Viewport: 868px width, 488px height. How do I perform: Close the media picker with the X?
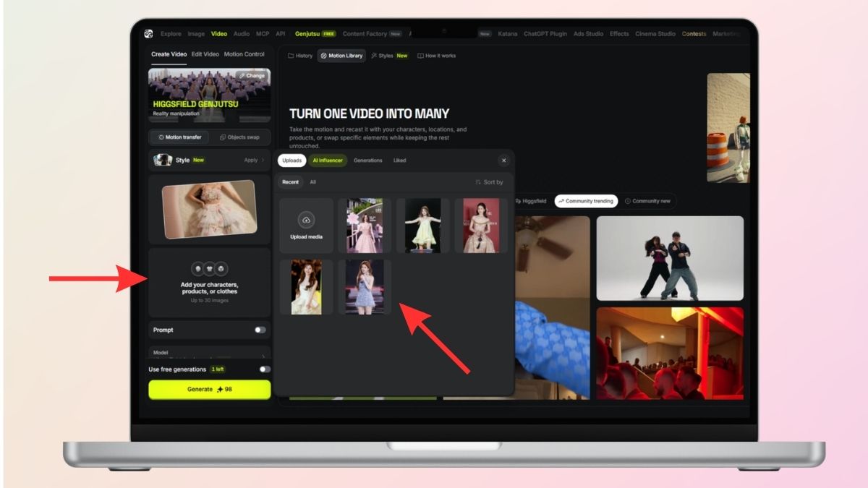pyautogui.click(x=503, y=160)
